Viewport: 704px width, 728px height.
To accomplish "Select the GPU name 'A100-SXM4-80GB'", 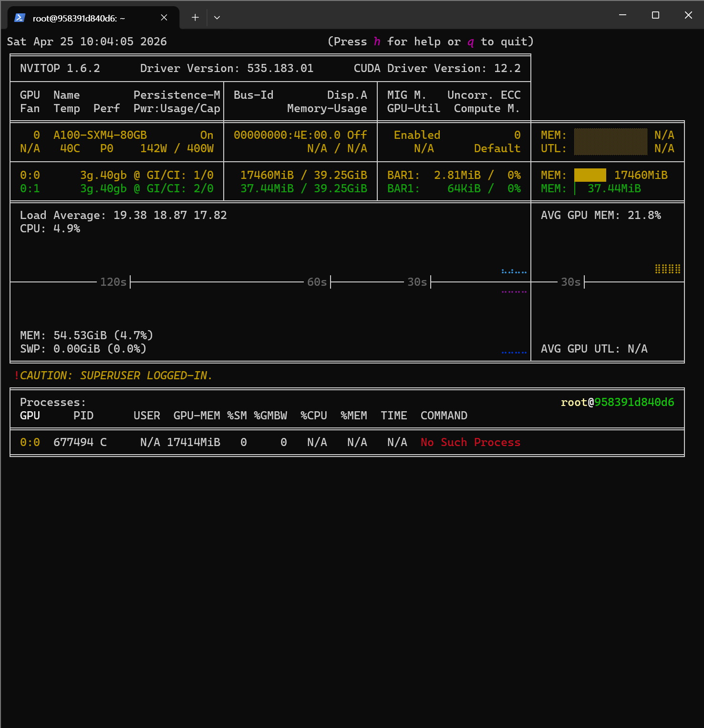I will 100,135.
